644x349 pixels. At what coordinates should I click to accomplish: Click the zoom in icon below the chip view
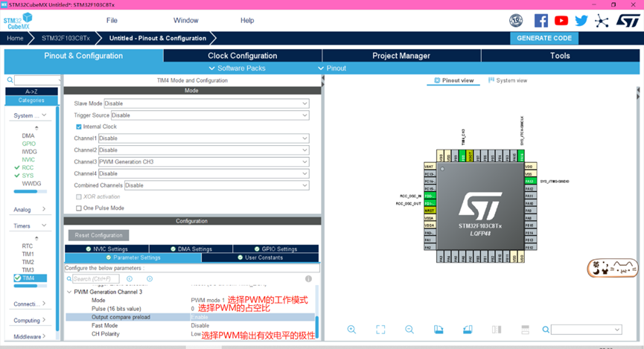tap(351, 330)
